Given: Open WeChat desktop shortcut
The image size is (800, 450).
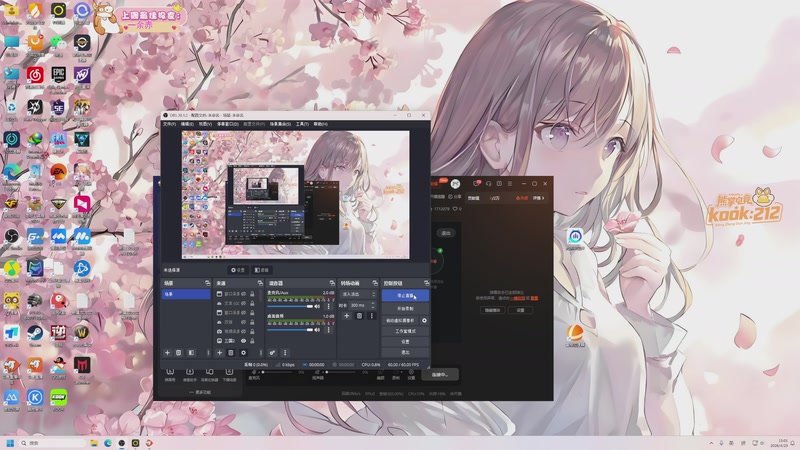Looking at the screenshot, I should (58, 44).
